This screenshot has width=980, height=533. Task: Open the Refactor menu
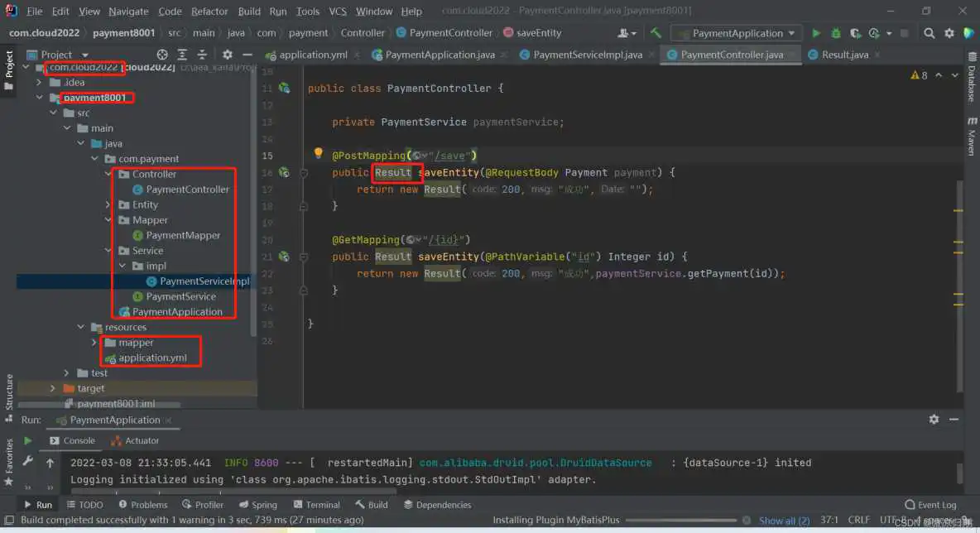209,12
